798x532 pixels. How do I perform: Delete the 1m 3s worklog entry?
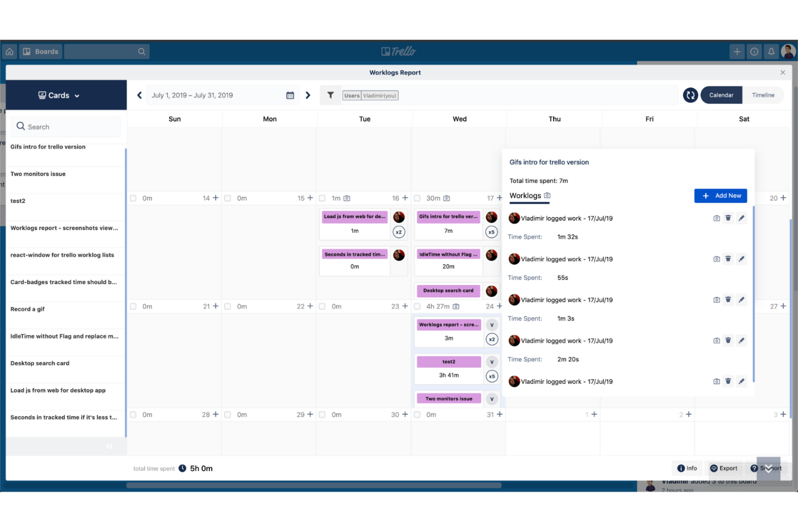728,300
